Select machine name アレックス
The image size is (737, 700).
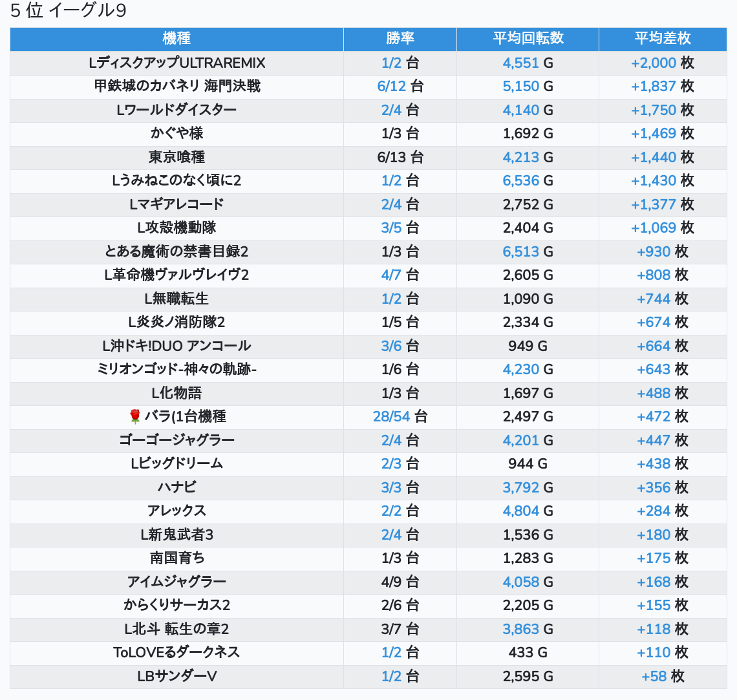point(176,511)
